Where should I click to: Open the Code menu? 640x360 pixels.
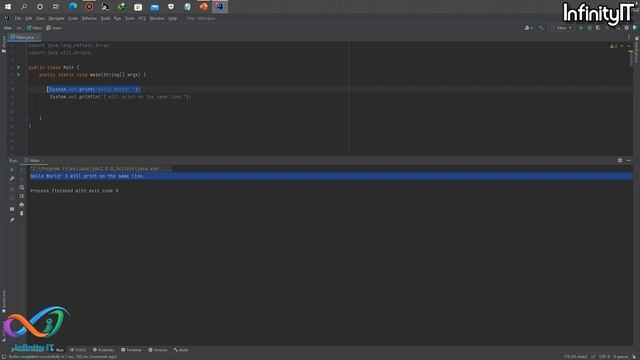73,18
